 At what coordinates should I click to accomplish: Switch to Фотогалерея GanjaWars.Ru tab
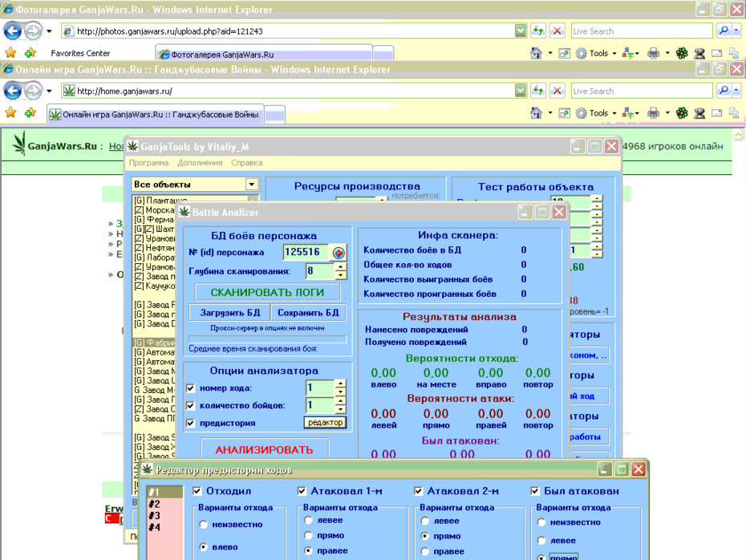tap(264, 54)
